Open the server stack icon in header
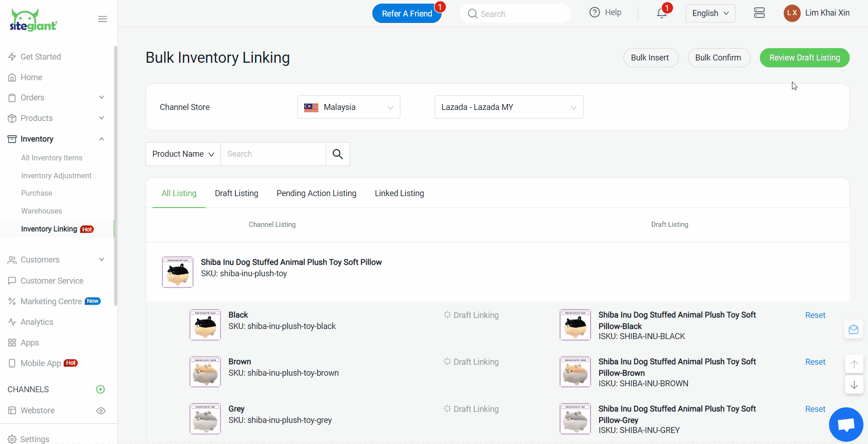Viewport: 868px width, 444px height. tap(759, 13)
